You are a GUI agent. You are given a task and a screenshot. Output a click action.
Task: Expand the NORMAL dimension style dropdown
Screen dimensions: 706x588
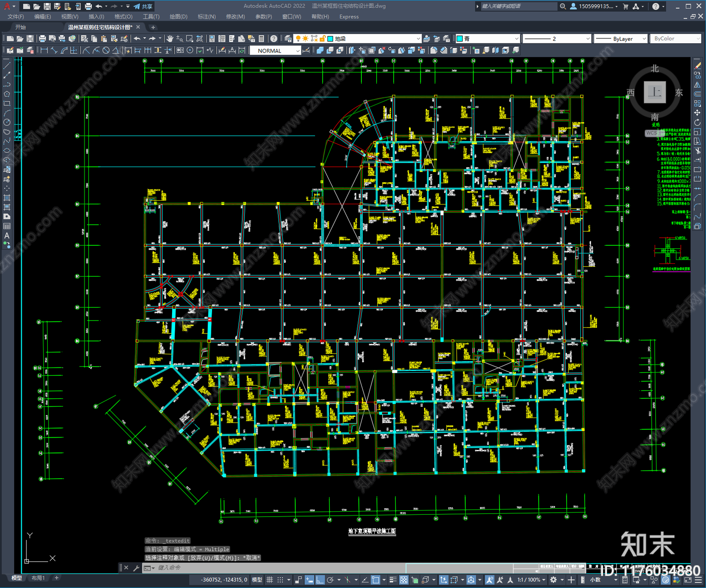[275, 51]
